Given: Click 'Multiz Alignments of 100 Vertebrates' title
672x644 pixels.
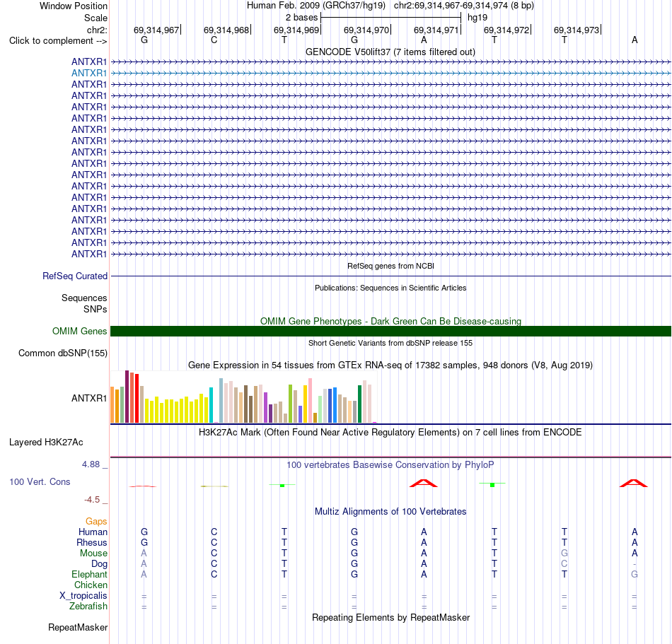Looking at the screenshot, I should pyautogui.click(x=390, y=511).
